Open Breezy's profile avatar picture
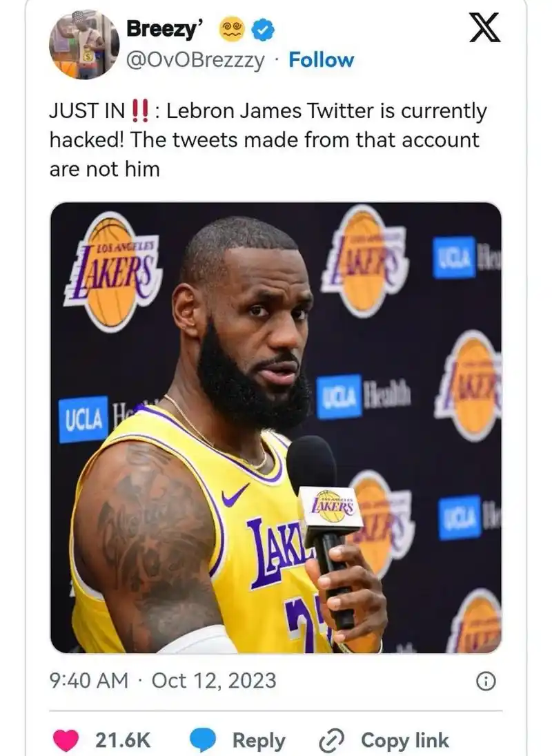Screen dimensions: 552x756 (x=84, y=45)
